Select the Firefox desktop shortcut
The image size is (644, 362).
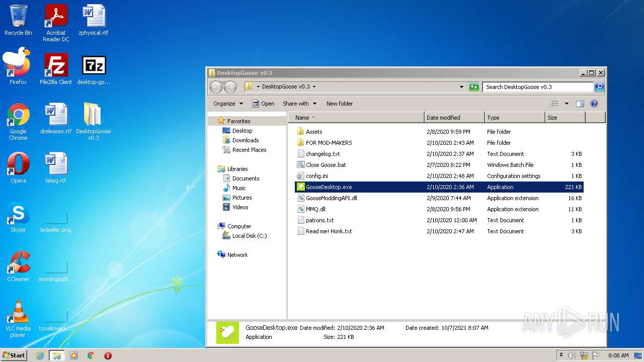coord(18,67)
